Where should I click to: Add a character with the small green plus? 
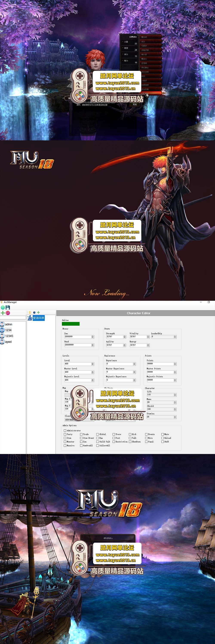(38, 313)
